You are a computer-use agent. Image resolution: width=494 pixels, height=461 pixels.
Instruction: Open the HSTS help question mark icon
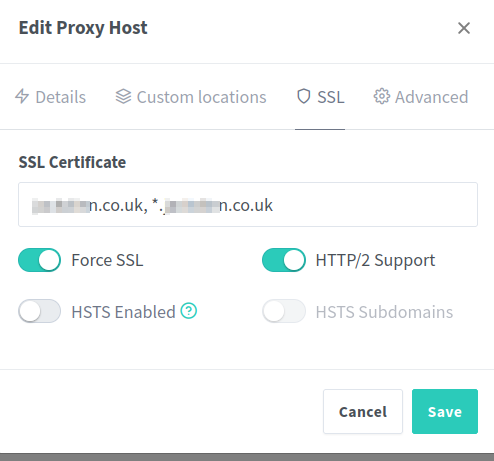click(x=189, y=311)
